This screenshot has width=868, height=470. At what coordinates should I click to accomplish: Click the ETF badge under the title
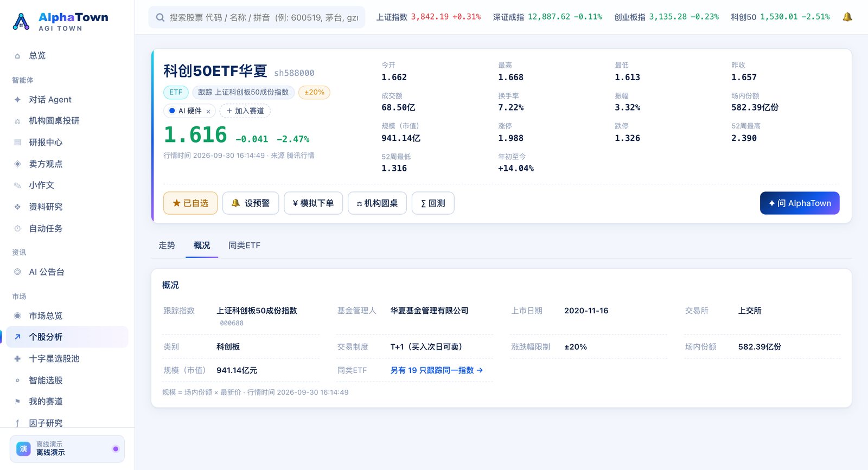click(176, 93)
